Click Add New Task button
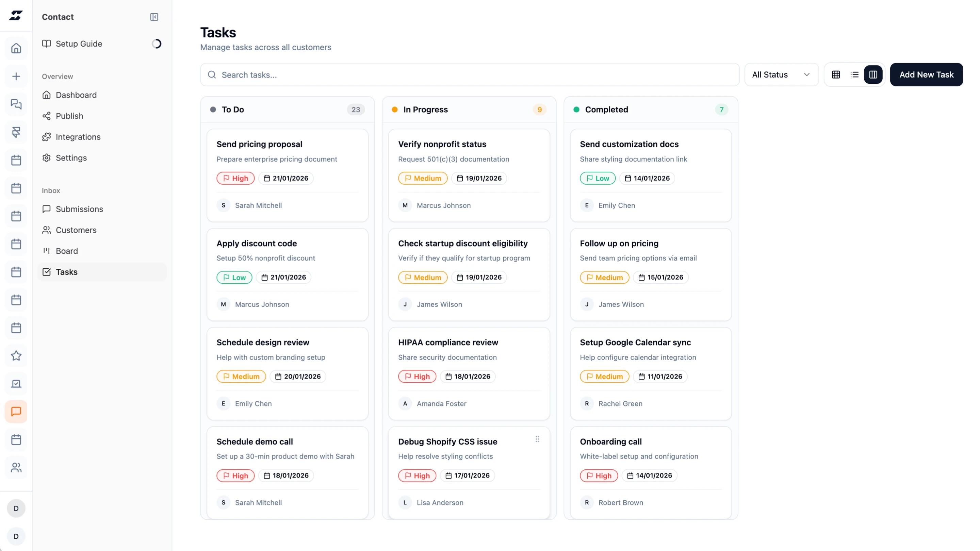This screenshot has width=980, height=551. (926, 74)
